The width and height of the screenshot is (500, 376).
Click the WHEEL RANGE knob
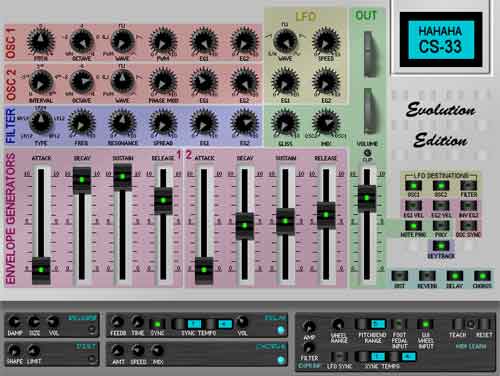tap(338, 324)
